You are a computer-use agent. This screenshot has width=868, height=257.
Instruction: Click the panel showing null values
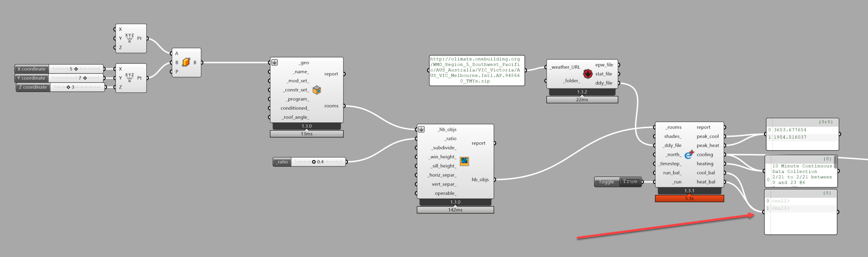pos(801,216)
